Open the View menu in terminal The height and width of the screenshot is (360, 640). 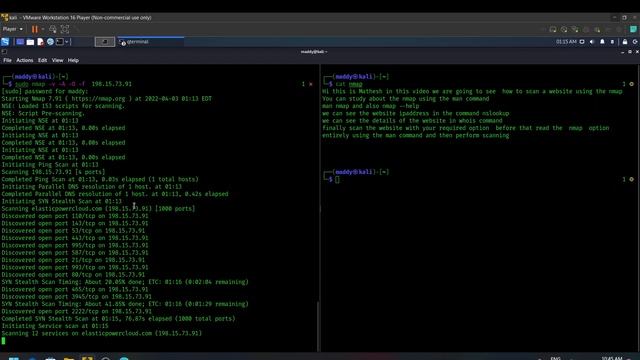57,60
